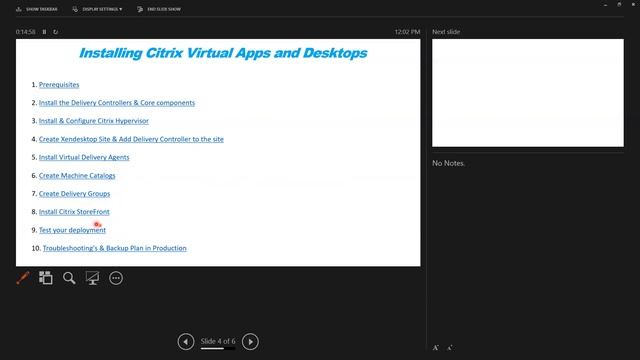Follow Install & Configure Citrix Hypervisor link
The image size is (640, 360).
pos(93,121)
